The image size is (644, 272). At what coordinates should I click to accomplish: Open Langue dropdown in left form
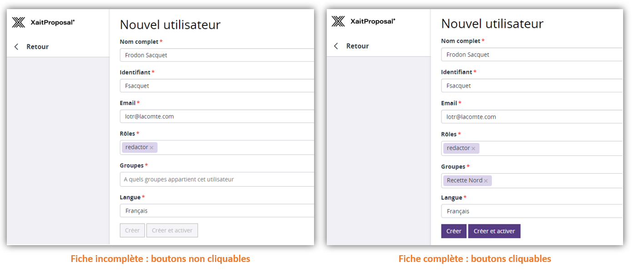point(217,211)
